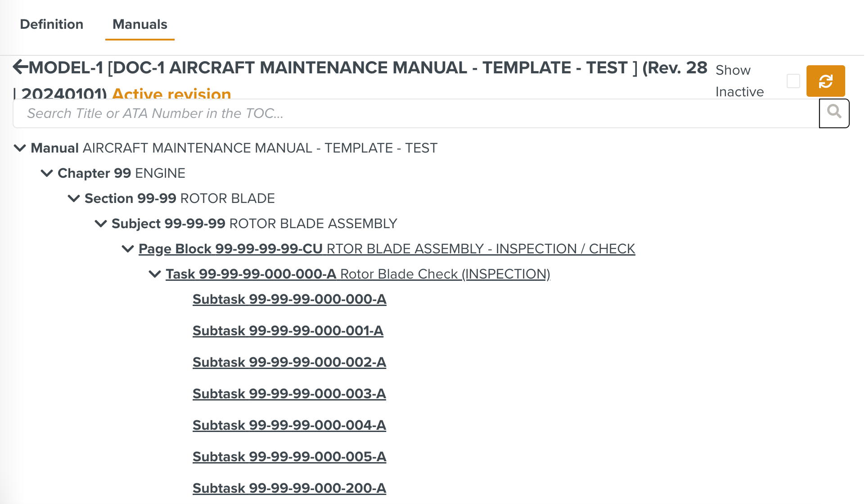Collapse Chapter 99 ENGINE
Viewport: 865px width, 504px height.
47,173
